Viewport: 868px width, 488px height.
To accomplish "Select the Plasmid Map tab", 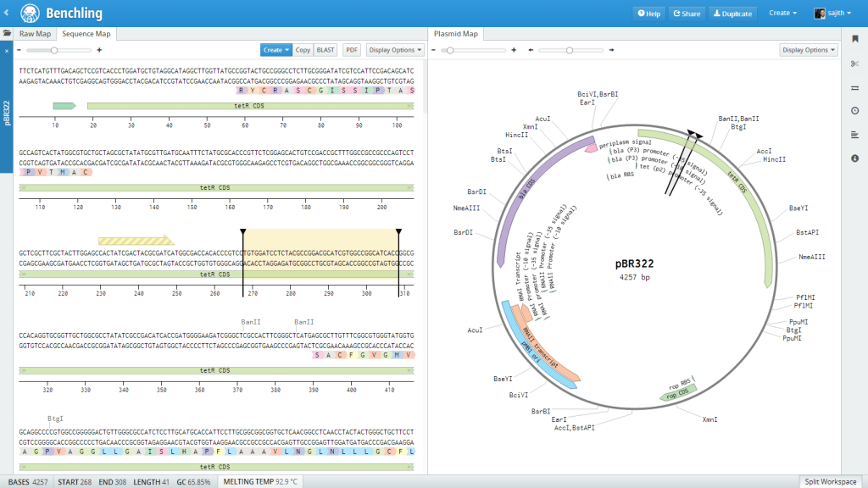I will click(456, 34).
